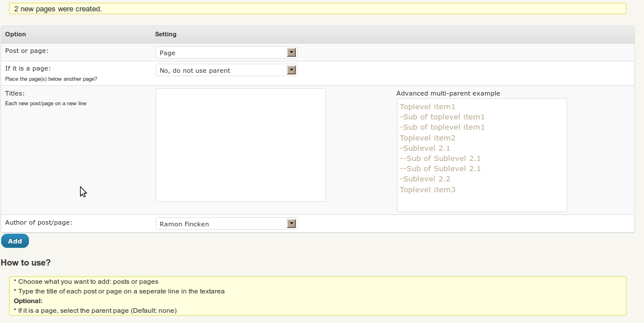Focus the empty Titles textarea
The height and width of the screenshot is (323, 644).
[x=241, y=145]
